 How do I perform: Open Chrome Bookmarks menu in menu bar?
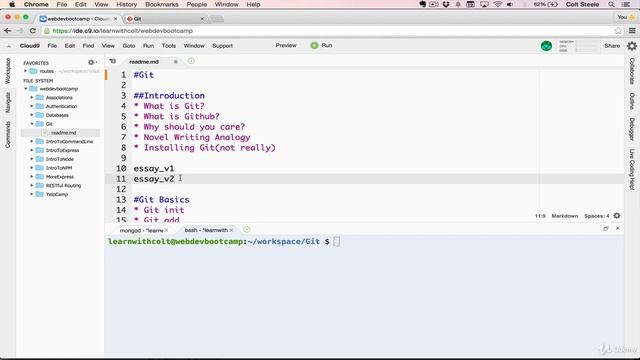pyautogui.click(x=162, y=4)
